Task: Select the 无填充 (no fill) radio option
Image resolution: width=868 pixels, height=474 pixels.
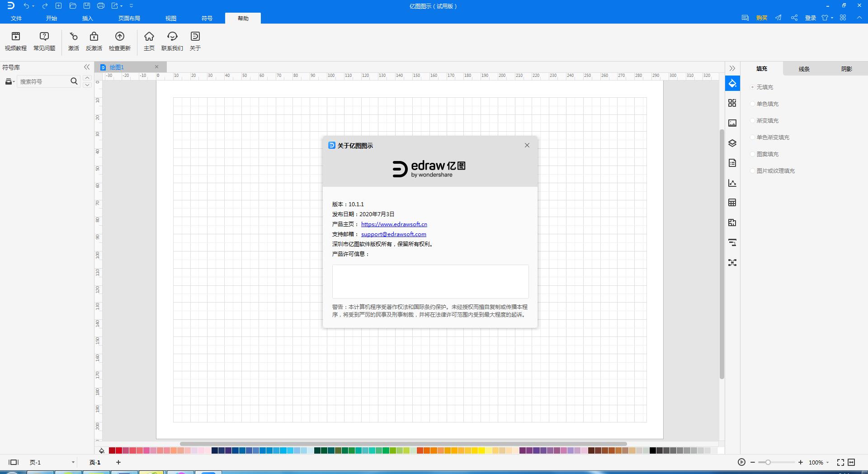Action: pyautogui.click(x=753, y=87)
